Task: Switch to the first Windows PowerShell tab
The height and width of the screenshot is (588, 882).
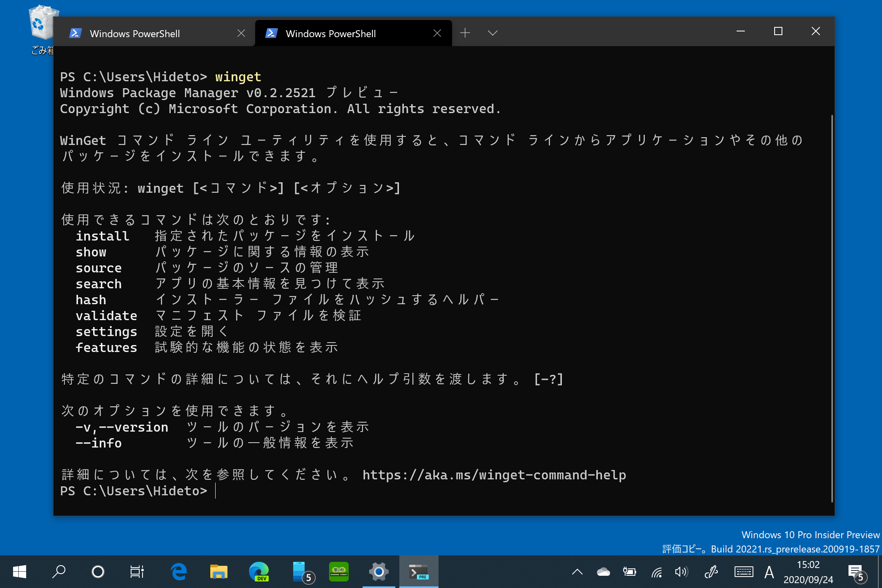Action: pos(154,33)
